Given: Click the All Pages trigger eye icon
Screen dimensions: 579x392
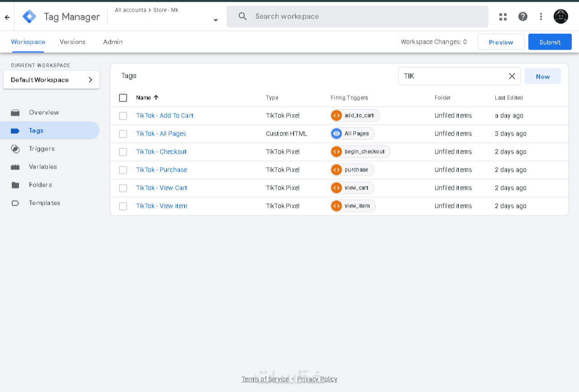Looking at the screenshot, I should [x=337, y=134].
